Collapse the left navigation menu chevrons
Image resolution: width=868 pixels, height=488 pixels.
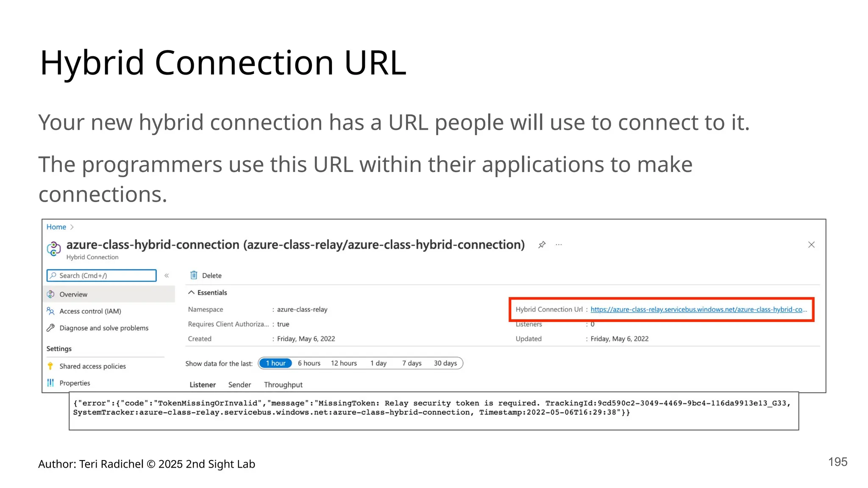pyautogui.click(x=167, y=276)
